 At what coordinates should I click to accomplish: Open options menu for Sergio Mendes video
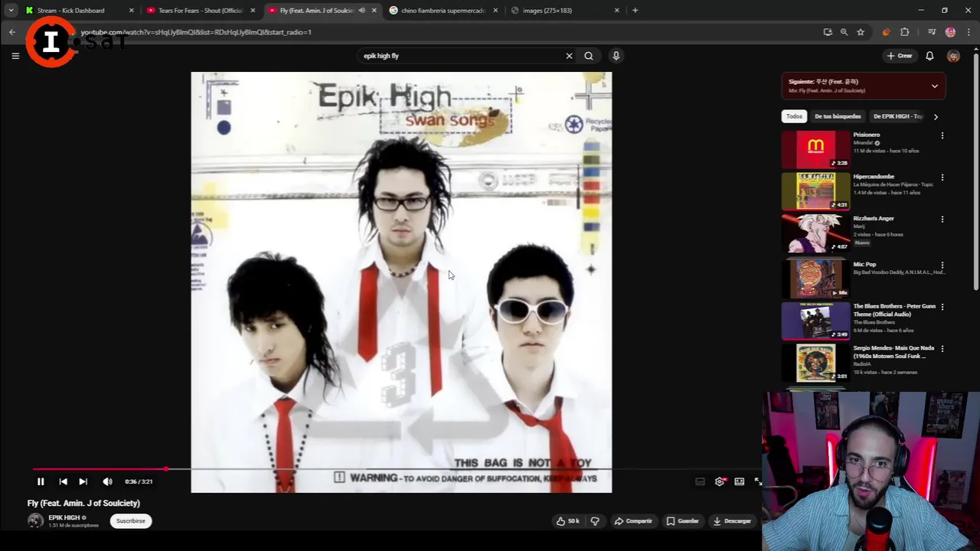tap(942, 349)
